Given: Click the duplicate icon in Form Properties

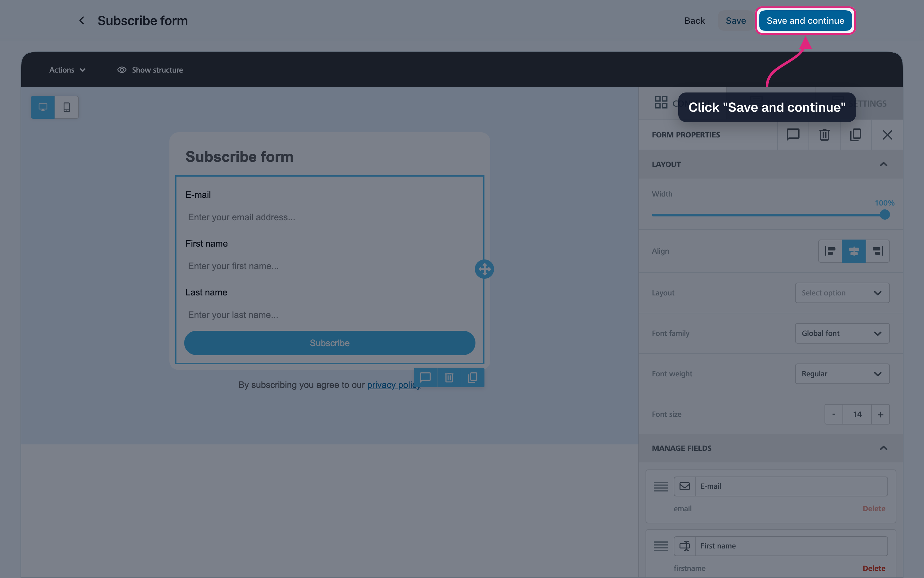Looking at the screenshot, I should 856,135.
